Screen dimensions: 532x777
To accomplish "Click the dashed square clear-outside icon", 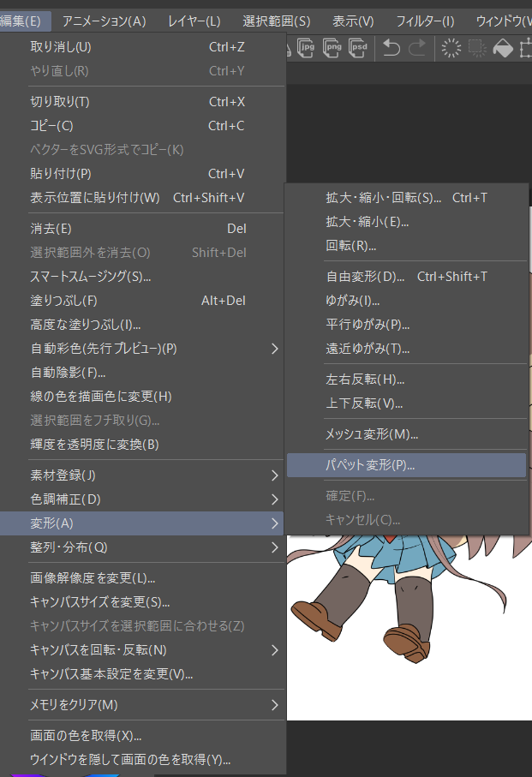I will tap(477, 49).
